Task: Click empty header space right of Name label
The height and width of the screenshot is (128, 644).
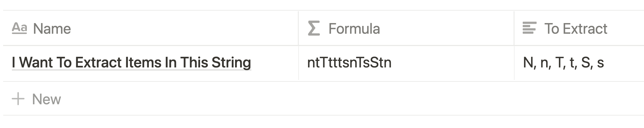Action: pos(184,28)
